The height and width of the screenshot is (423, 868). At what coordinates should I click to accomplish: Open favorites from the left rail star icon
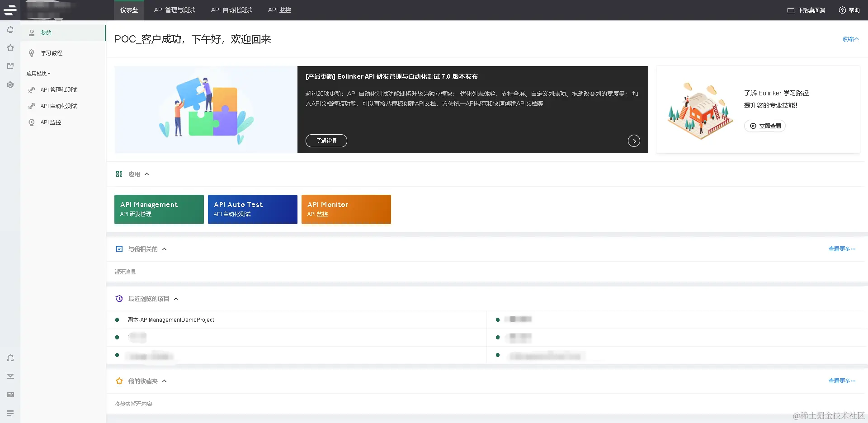tap(10, 48)
